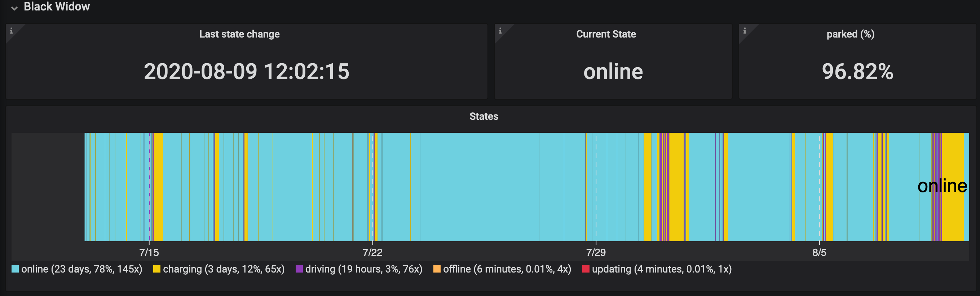Click the 7/22 axis tick label
The height and width of the screenshot is (296, 980).
click(x=372, y=252)
